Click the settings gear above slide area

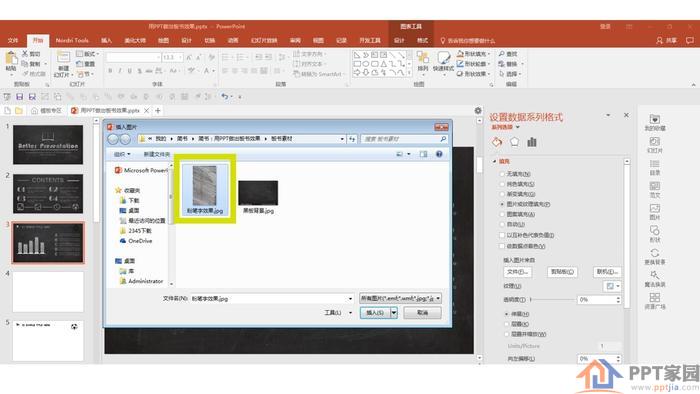[x=478, y=110]
